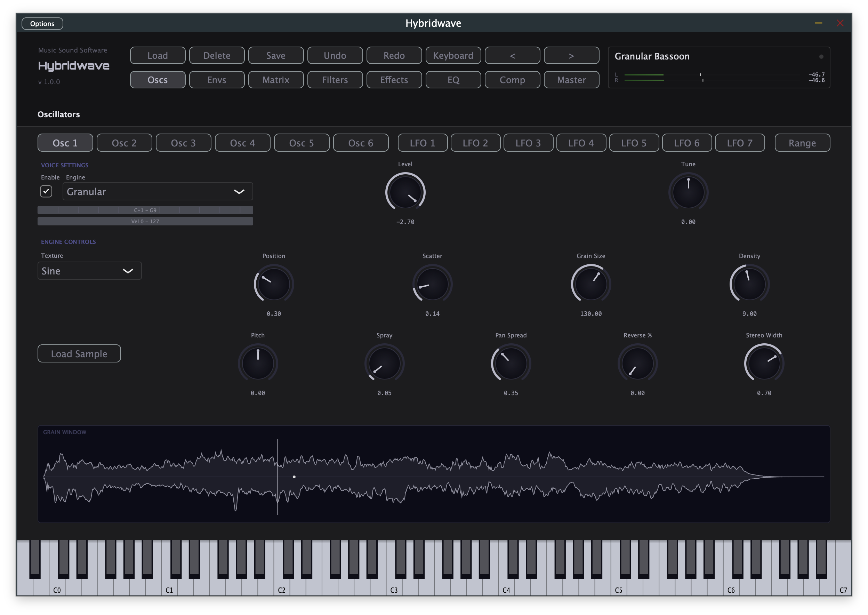Click the grain position marker line in waveform
Viewport: 868px width, 615px height.
(278, 477)
